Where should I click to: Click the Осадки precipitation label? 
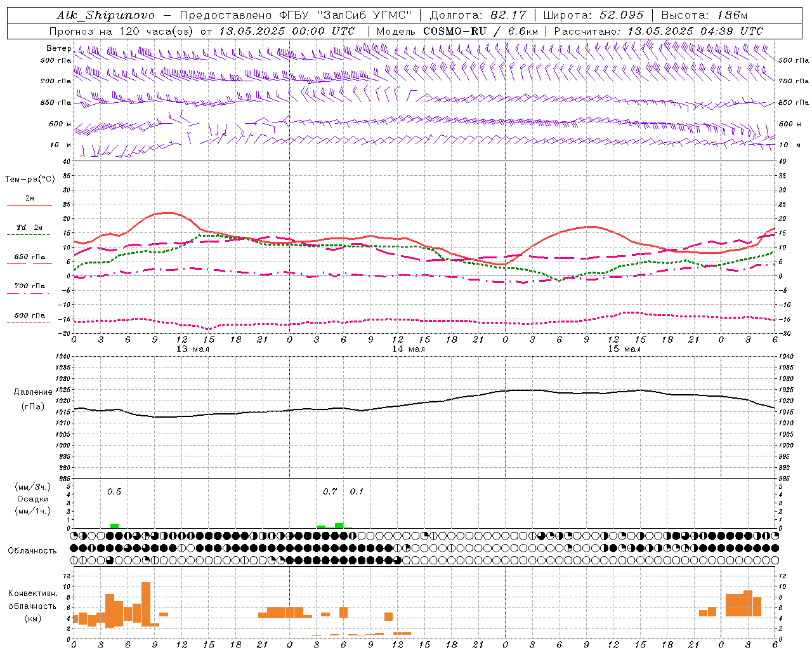click(33, 499)
